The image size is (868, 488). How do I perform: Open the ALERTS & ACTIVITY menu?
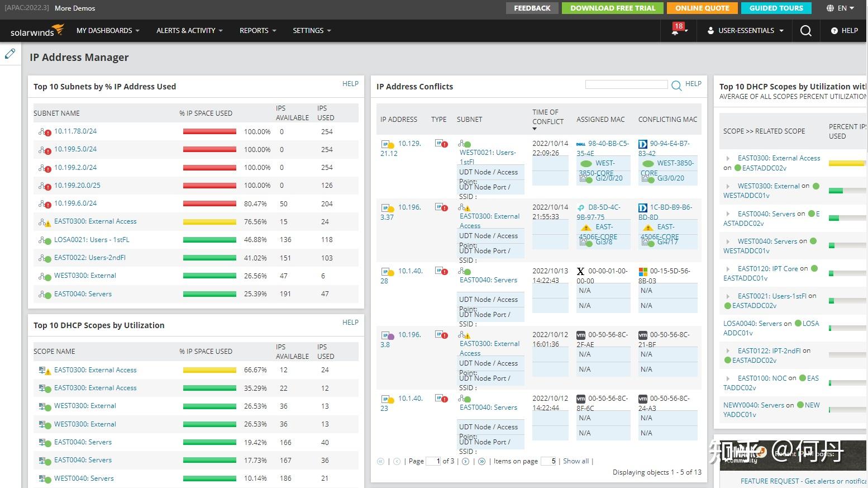tap(189, 31)
